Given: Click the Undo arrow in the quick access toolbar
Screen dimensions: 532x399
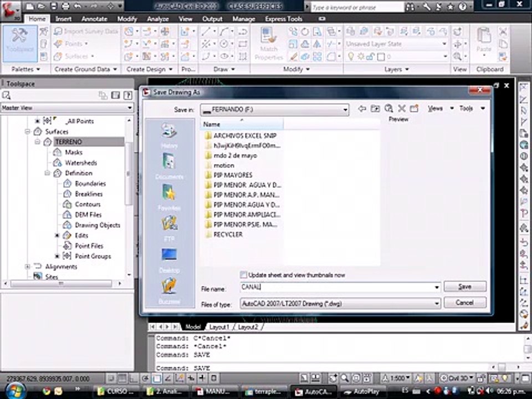Looking at the screenshot, I should (78, 6).
